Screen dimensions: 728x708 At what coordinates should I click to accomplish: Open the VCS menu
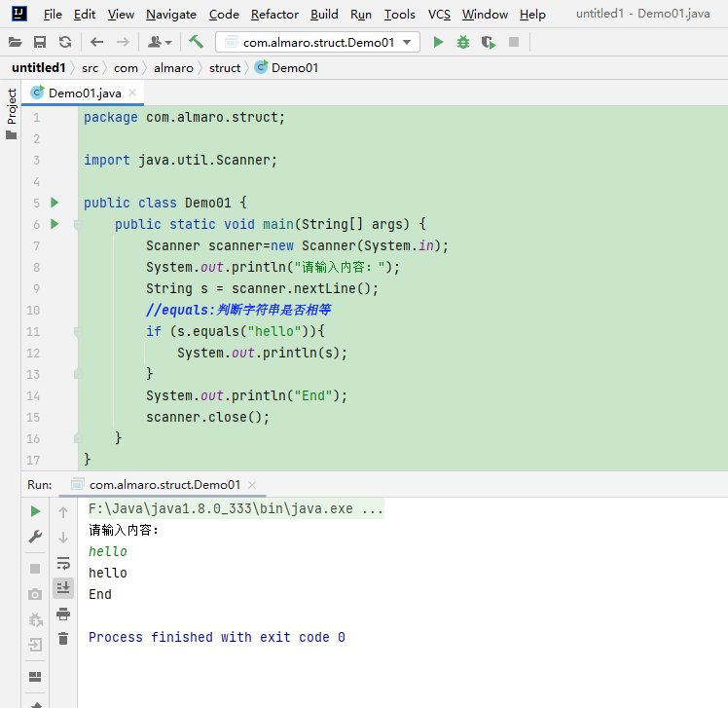[439, 15]
